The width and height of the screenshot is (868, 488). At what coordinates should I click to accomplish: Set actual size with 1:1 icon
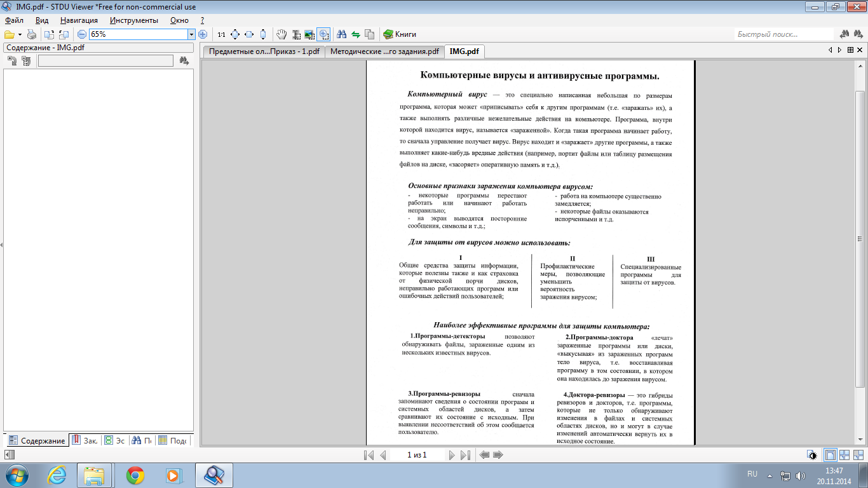click(221, 34)
